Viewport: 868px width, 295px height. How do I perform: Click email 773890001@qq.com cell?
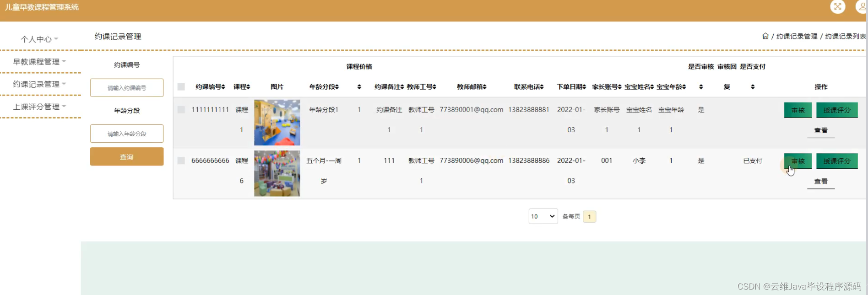pos(472,110)
